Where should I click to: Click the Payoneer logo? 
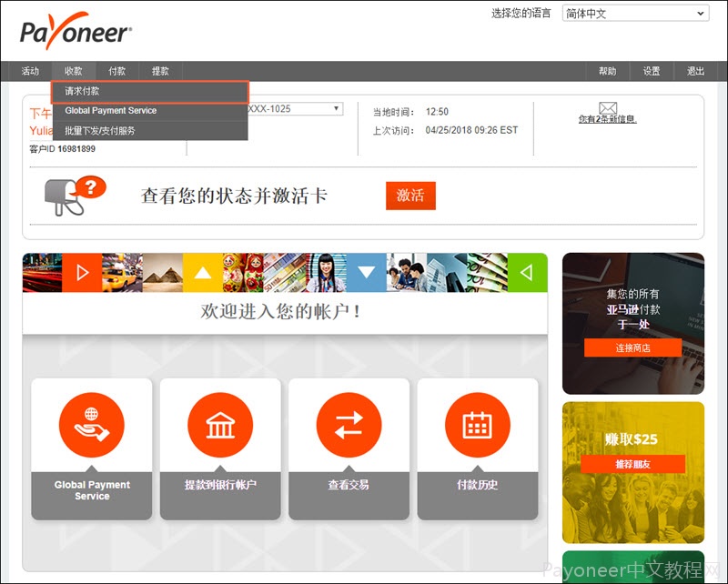[76, 31]
